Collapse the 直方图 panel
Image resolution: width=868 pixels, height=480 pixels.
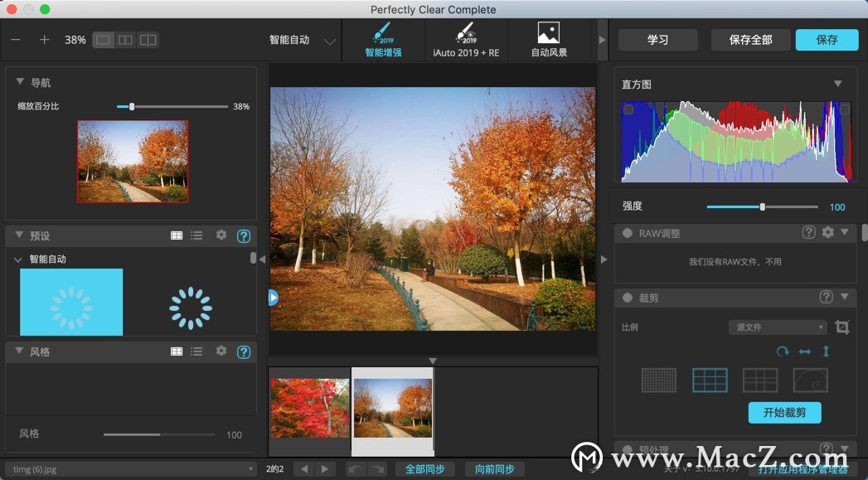[x=838, y=84]
